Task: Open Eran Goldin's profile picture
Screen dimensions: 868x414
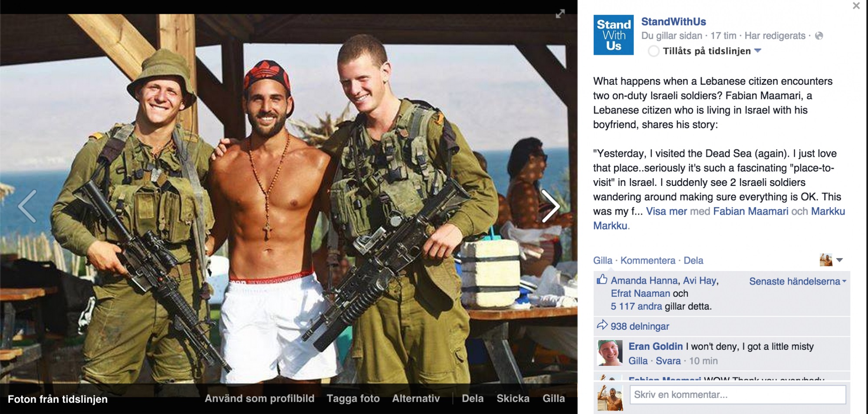Action: point(610,353)
